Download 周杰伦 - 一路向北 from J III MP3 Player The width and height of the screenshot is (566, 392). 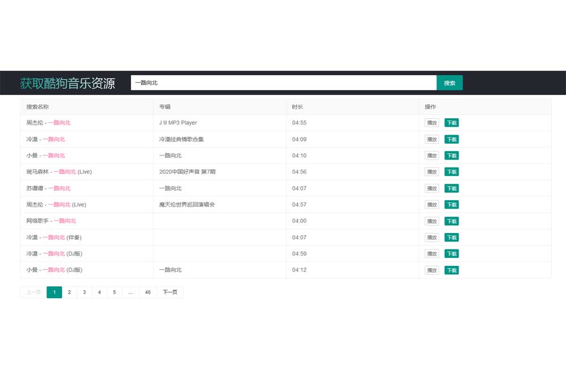451,123
